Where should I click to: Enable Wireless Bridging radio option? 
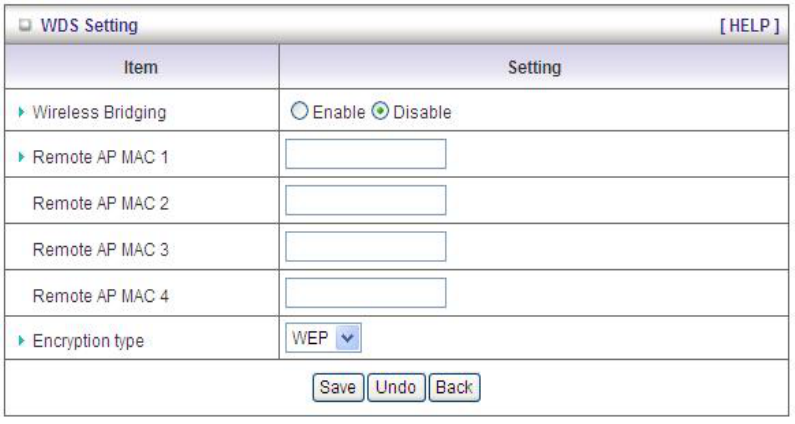click(297, 113)
